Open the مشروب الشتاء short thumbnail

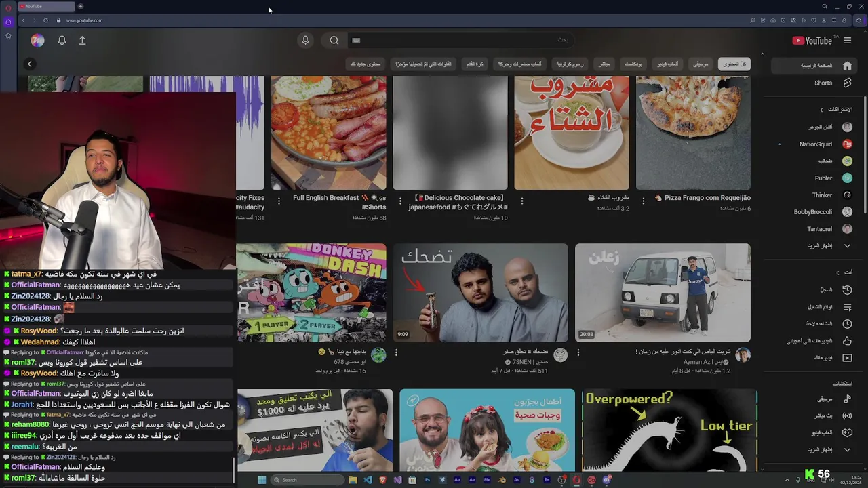(572, 133)
